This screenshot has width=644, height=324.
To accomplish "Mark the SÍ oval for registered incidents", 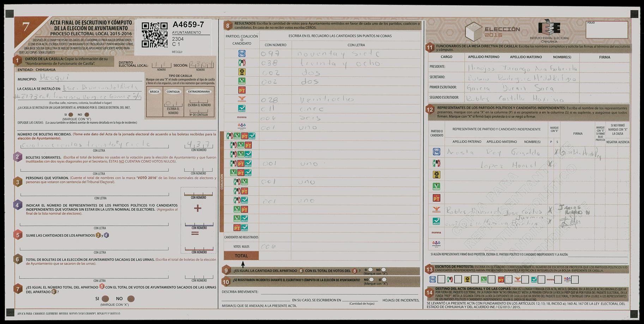I will point(384,280).
